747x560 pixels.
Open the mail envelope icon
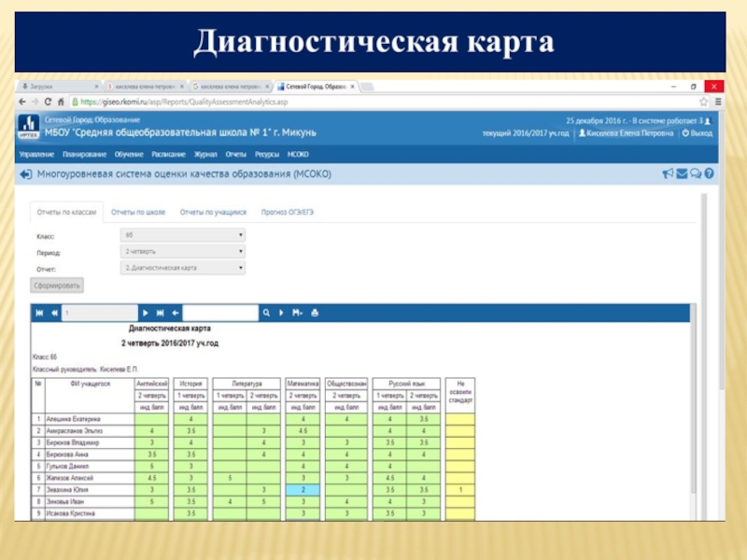682,174
